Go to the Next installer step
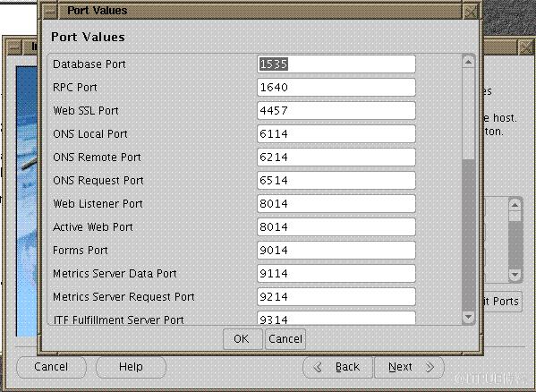This screenshot has height=392, width=536. [409, 368]
